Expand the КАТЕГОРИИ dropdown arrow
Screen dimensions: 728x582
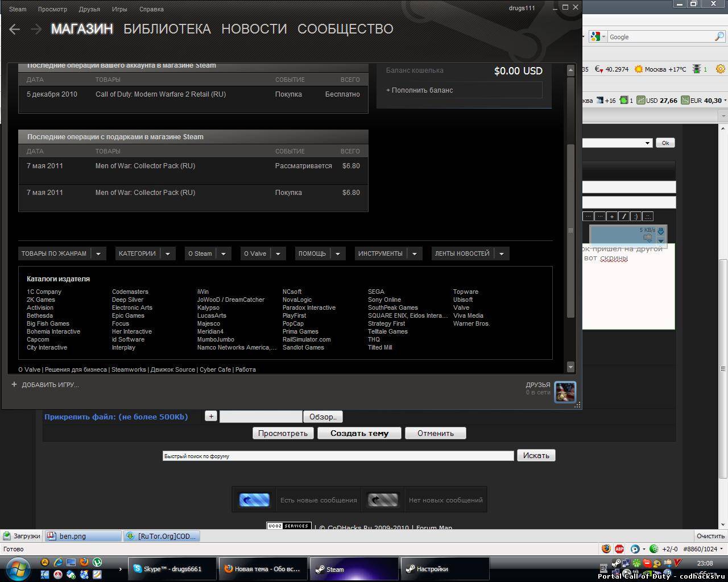(x=168, y=253)
